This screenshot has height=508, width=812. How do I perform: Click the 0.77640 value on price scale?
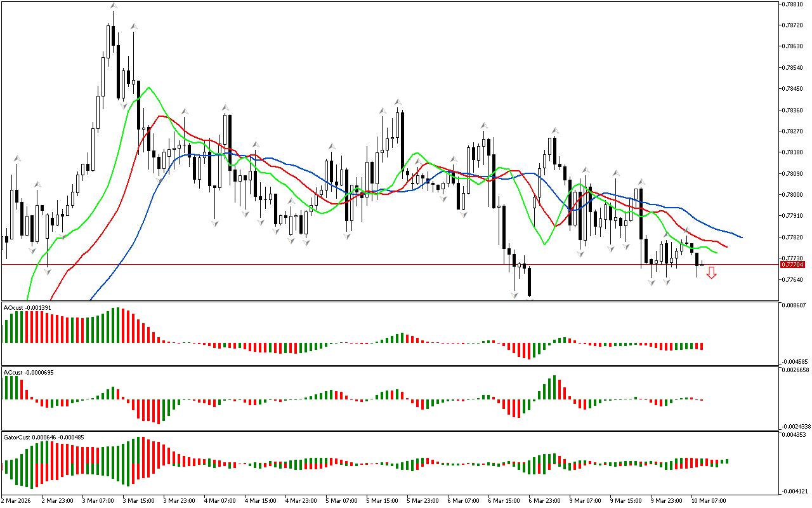(793, 280)
